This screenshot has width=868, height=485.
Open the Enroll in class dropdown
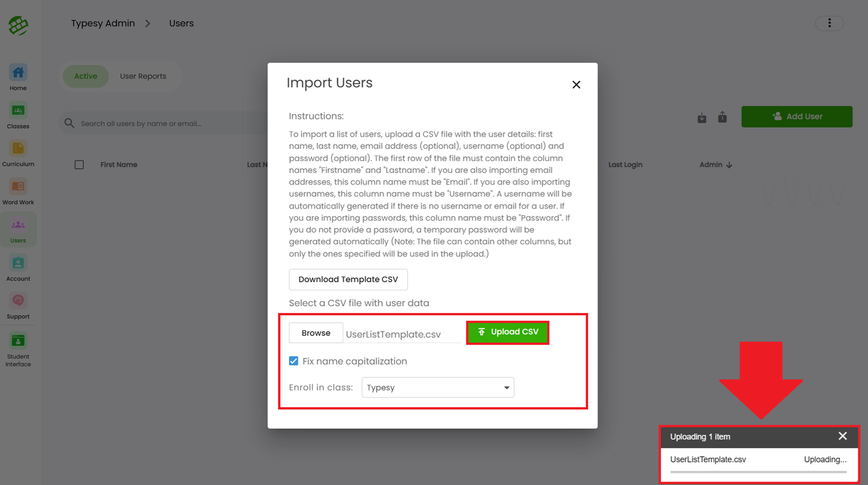click(x=438, y=388)
